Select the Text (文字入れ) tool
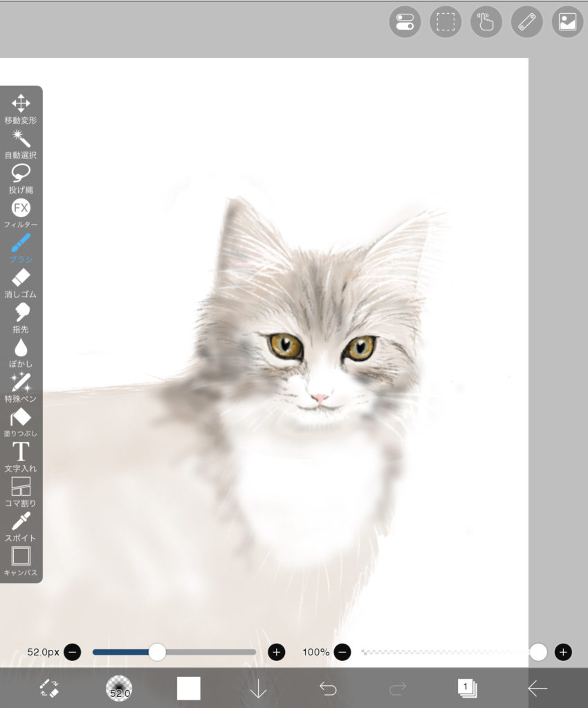This screenshot has height=708, width=588. coord(21,456)
